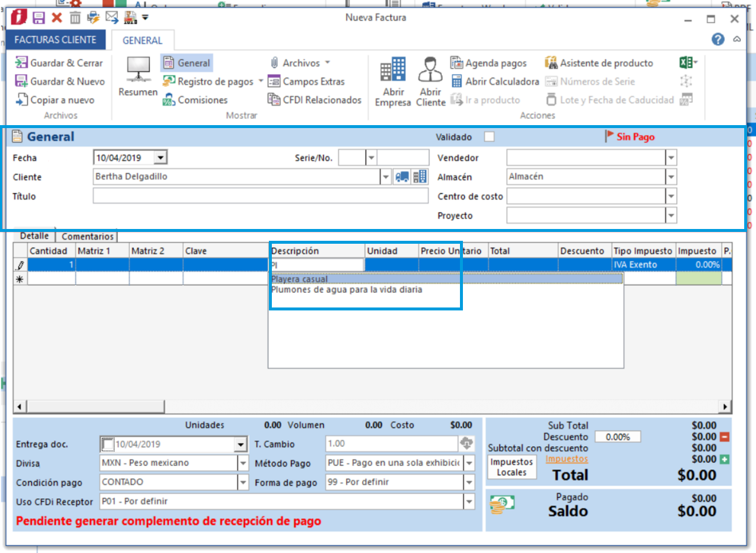The image size is (756, 553).
Task: Select Plumones de agua suggestion
Action: tap(346, 290)
